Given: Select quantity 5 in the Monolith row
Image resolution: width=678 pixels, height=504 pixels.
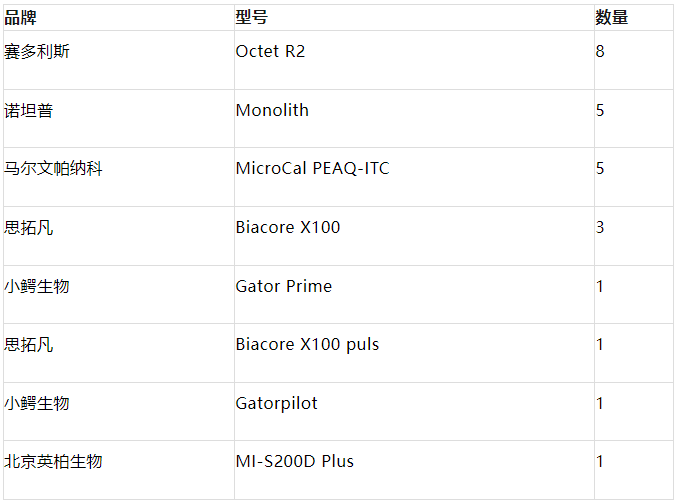Looking at the screenshot, I should point(600,110).
